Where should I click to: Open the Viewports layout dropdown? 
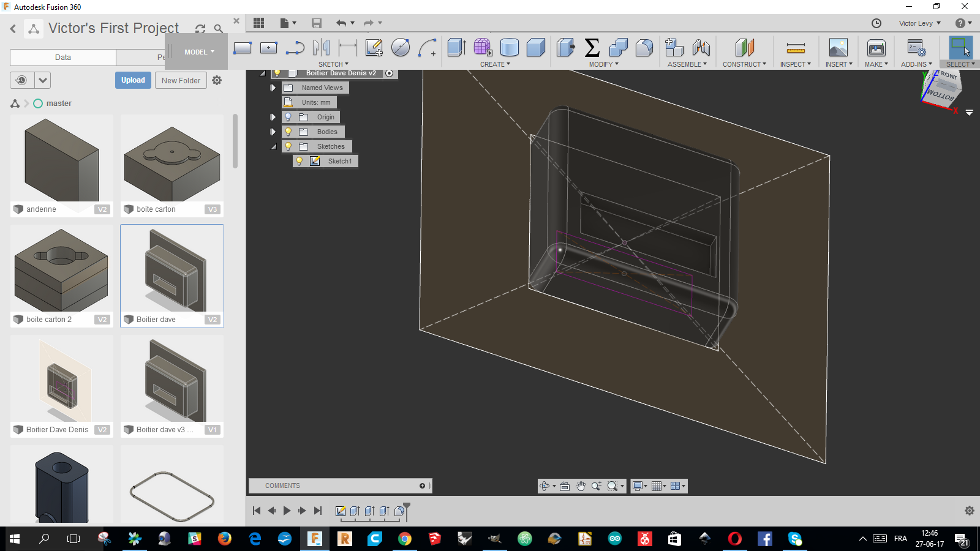(677, 486)
